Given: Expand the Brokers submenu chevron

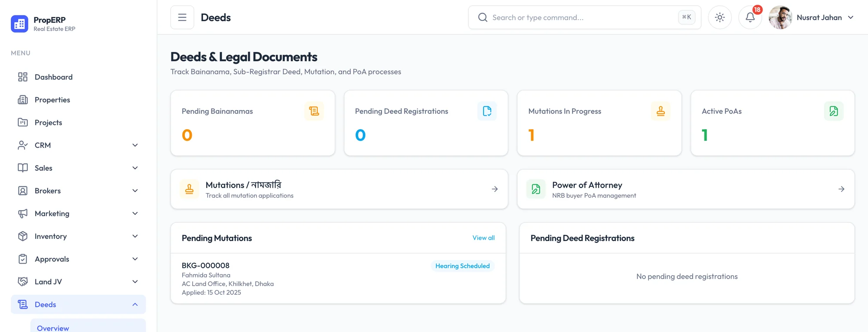Looking at the screenshot, I should coord(135,191).
